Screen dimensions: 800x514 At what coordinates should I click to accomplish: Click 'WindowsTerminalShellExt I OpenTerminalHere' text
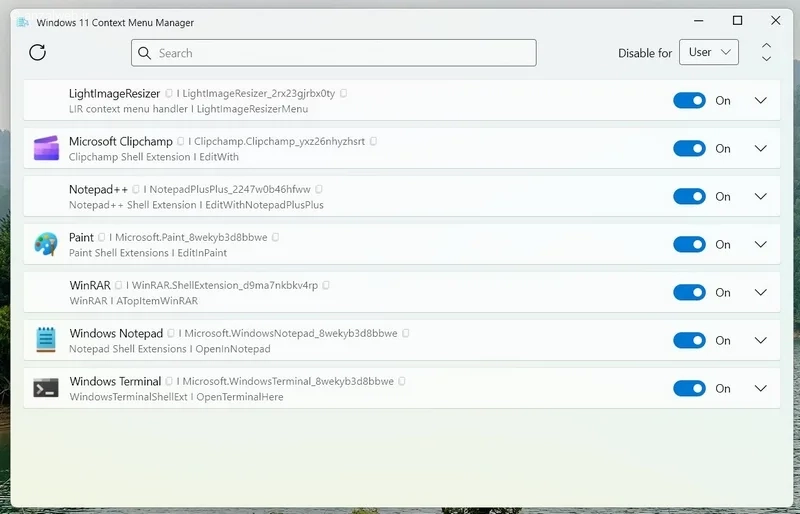click(x=176, y=397)
